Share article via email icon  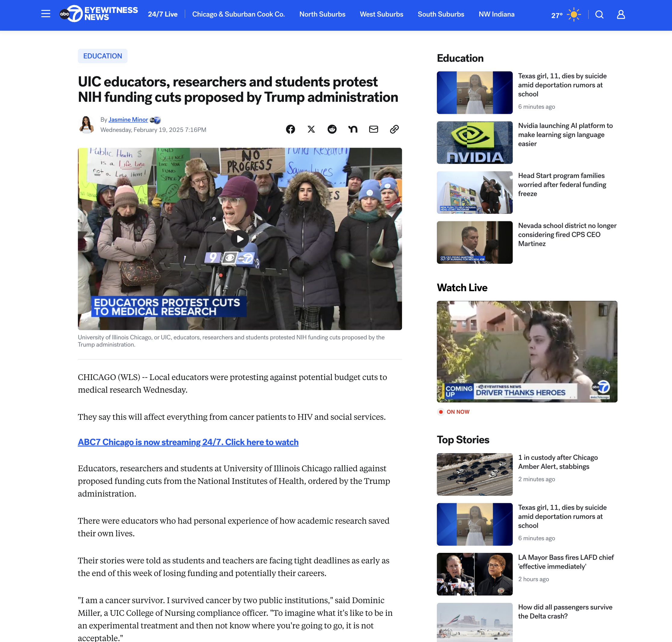pos(373,129)
